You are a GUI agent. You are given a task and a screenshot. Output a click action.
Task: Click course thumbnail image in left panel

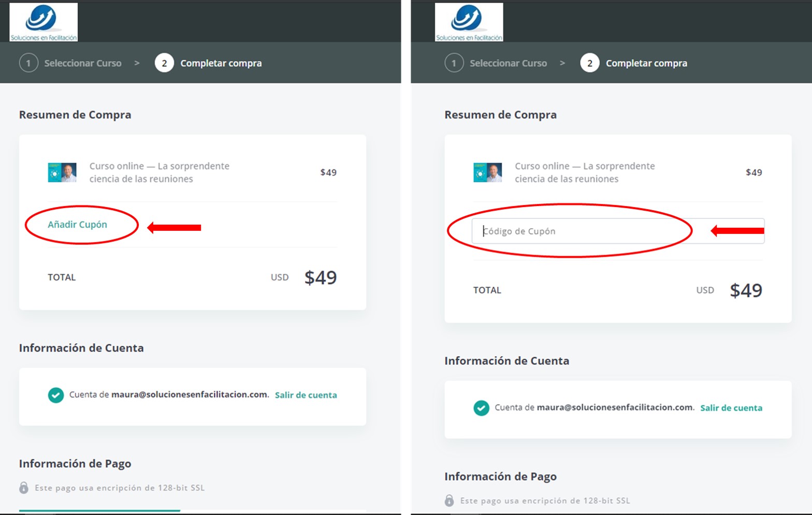tap(62, 172)
